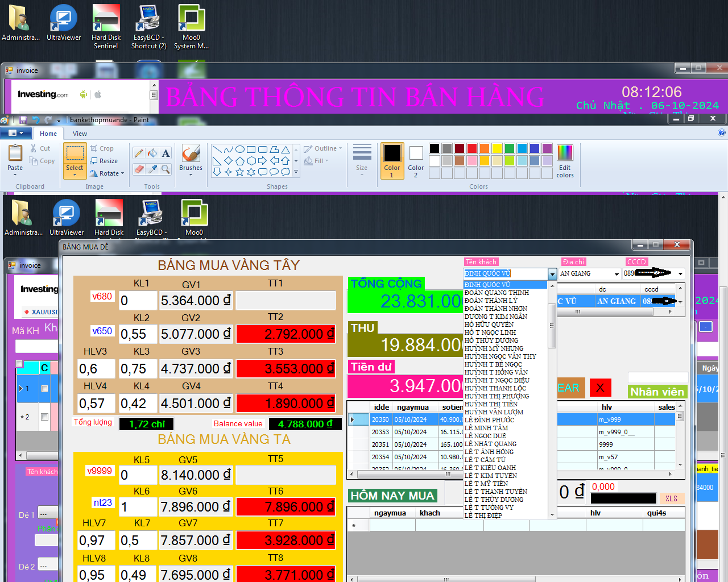Viewport: 728px width, 582px height.
Task: Tick the checkbox in grid row 2
Action: coord(45,417)
